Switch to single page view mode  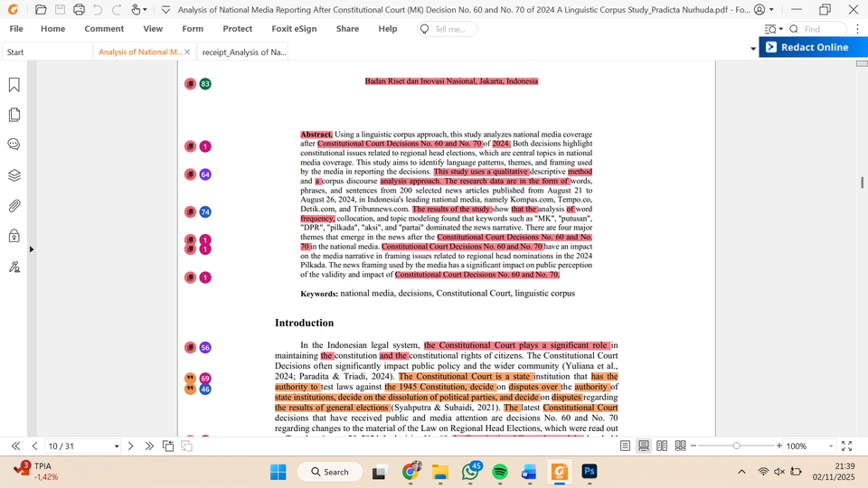coord(625,446)
